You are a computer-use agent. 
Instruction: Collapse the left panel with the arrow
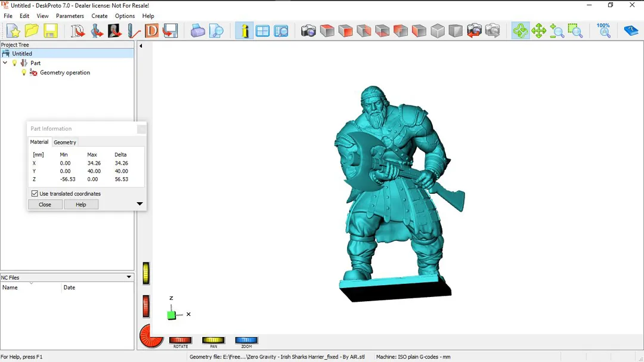(x=141, y=46)
